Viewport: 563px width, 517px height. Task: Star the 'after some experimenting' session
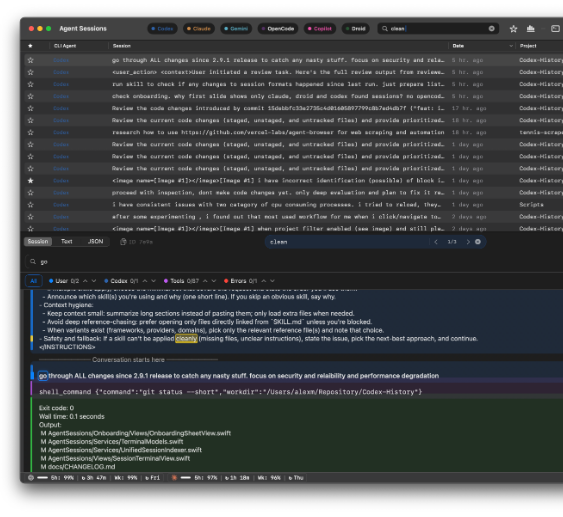pyautogui.click(x=31, y=217)
